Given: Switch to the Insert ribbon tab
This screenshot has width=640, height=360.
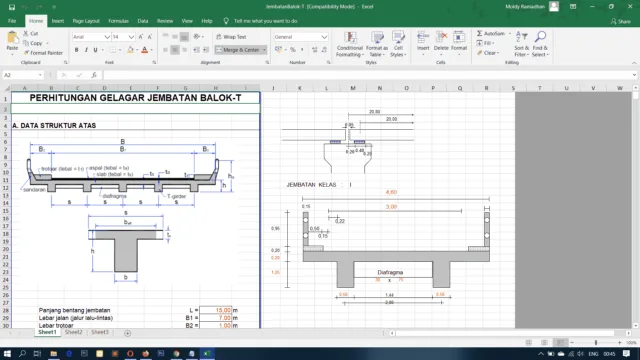Looking at the screenshot, I should pos(58,21).
